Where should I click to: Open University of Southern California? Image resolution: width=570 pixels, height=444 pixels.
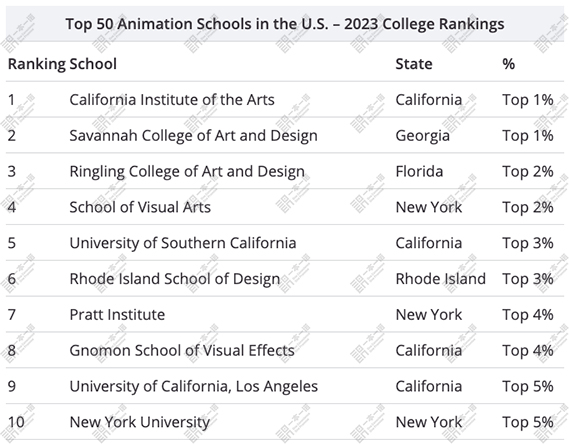pos(183,243)
